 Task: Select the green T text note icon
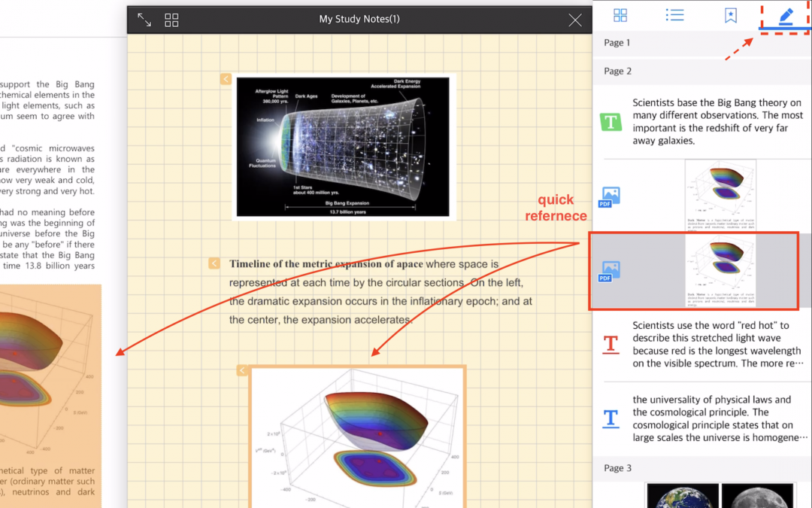point(611,122)
